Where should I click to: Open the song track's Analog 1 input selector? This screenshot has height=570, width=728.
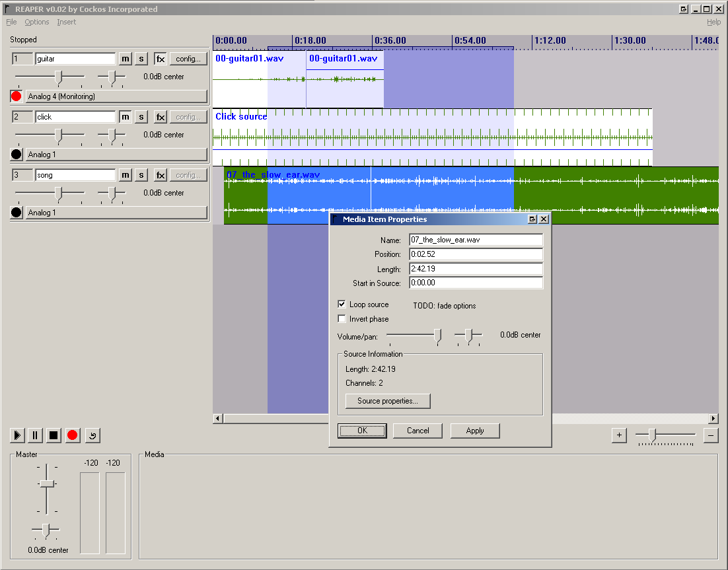116,213
